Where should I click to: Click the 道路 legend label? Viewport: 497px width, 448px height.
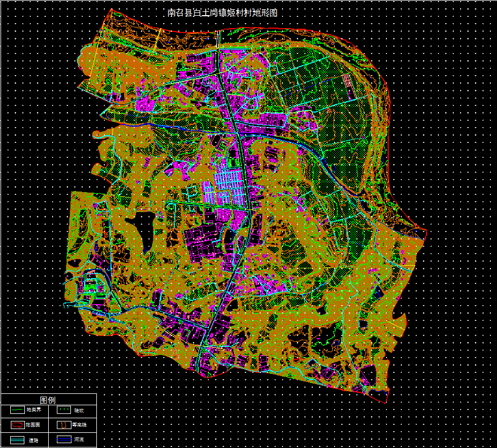click(33, 440)
